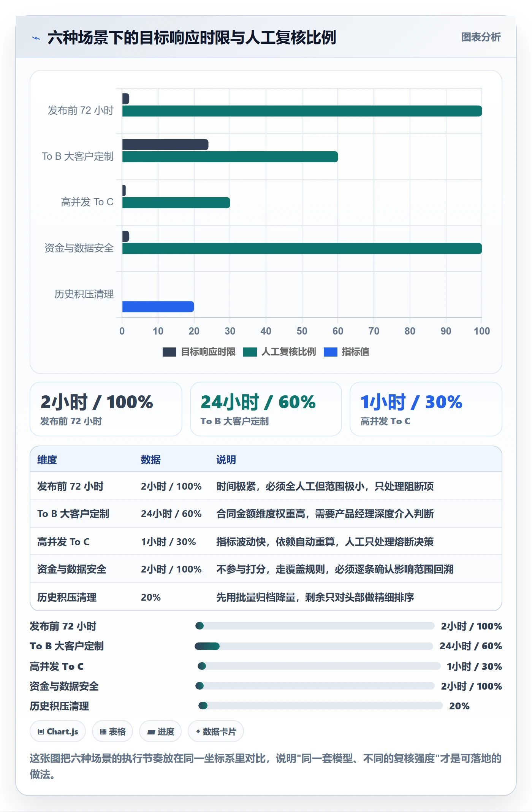Screen dimensions: 532x812
Task: Open the Chart.js chip
Action: [58, 731]
